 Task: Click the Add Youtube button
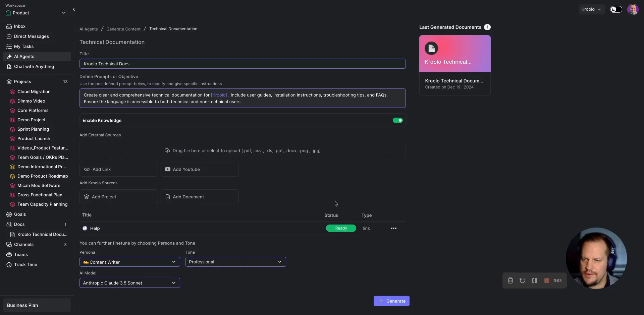[x=199, y=170]
